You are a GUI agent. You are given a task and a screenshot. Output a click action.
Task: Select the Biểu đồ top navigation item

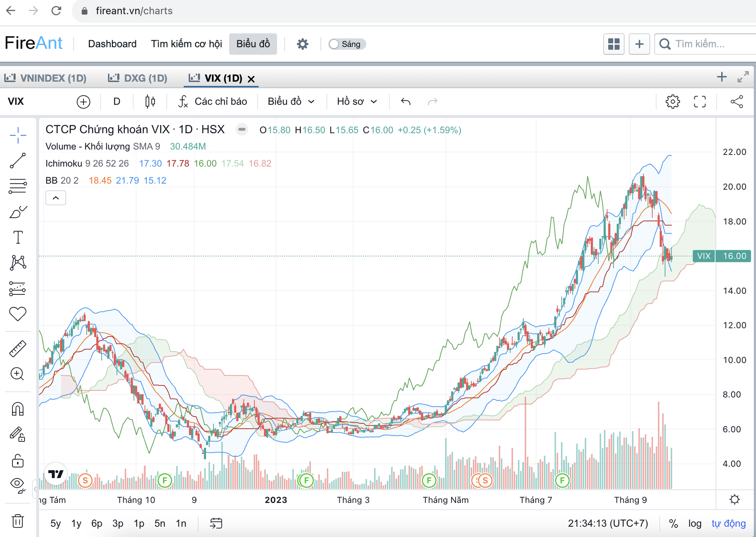coord(253,44)
